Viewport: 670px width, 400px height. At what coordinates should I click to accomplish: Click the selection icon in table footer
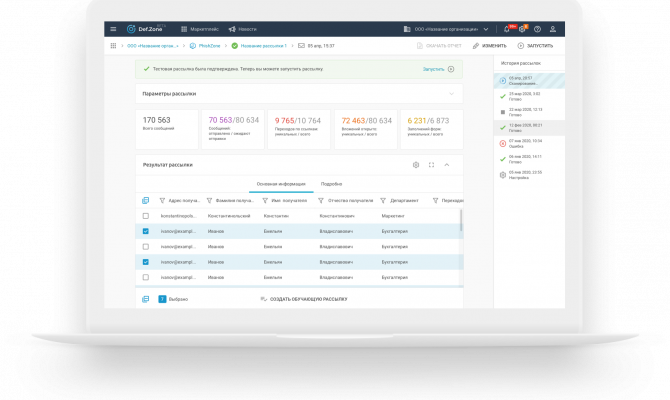(x=145, y=299)
